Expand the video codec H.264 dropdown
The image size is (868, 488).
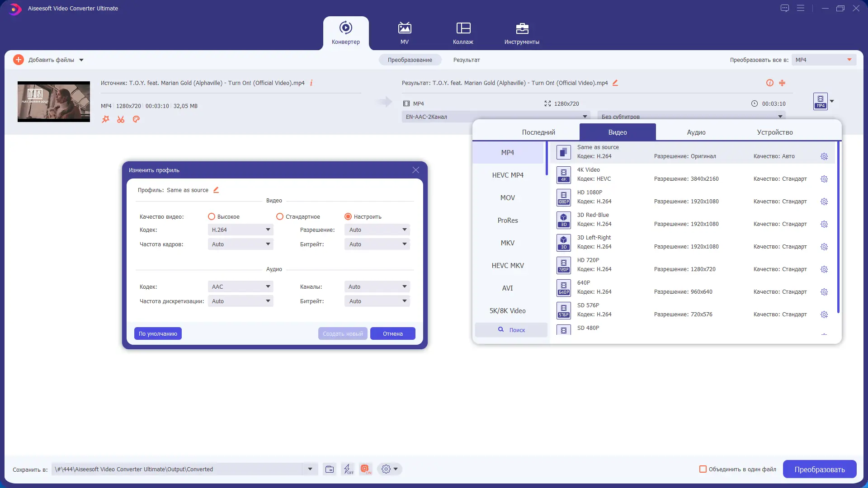[x=241, y=230]
